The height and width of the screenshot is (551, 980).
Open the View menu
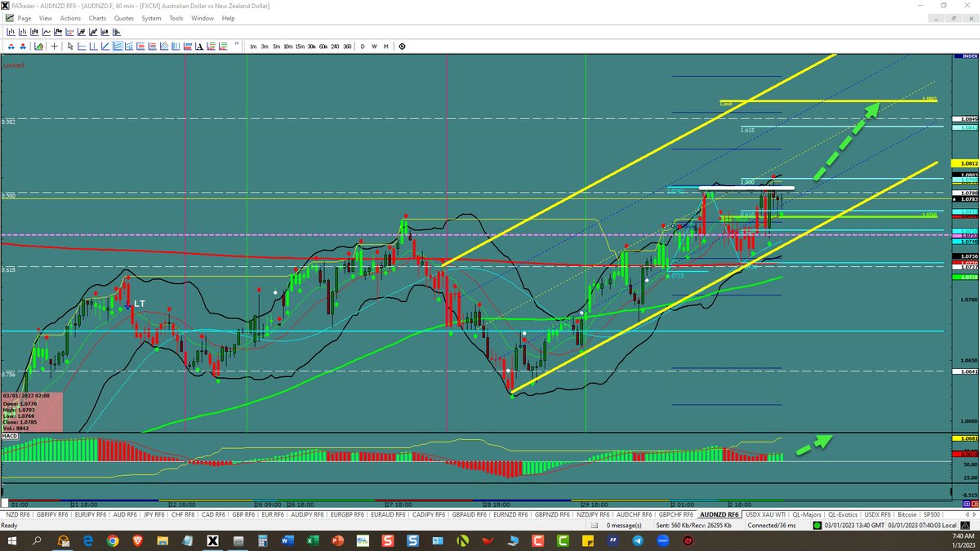[46, 18]
